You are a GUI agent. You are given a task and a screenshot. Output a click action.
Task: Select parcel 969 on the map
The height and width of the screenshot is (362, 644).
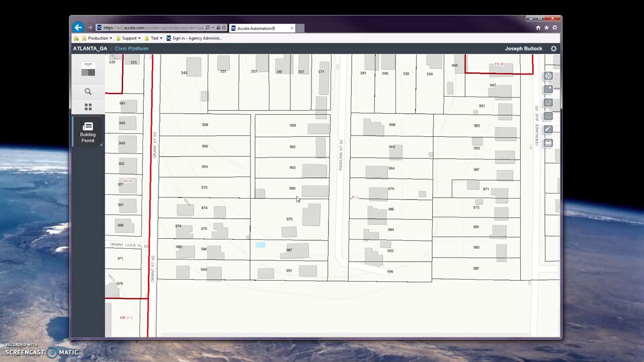(292, 189)
